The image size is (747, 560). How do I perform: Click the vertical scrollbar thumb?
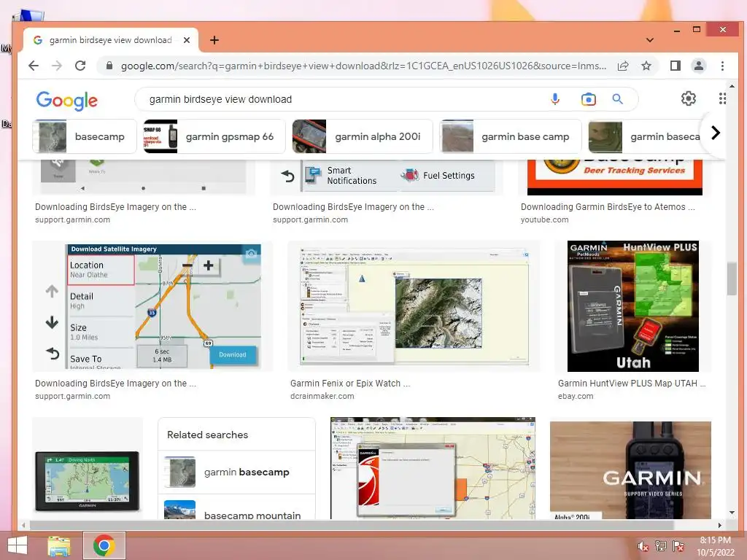pyautogui.click(x=732, y=278)
